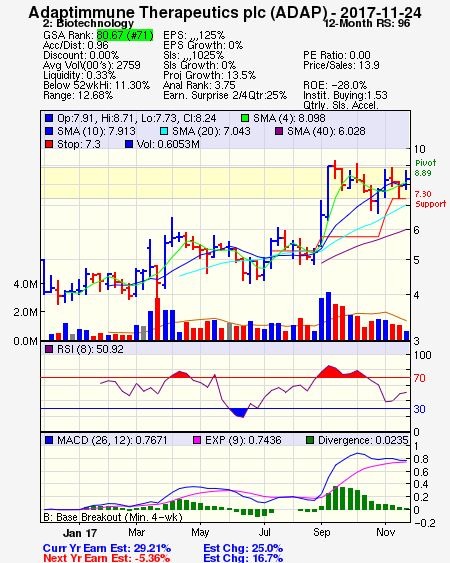Click the red Stop legend swatch
This screenshot has height=563, width=450.
tap(49, 144)
